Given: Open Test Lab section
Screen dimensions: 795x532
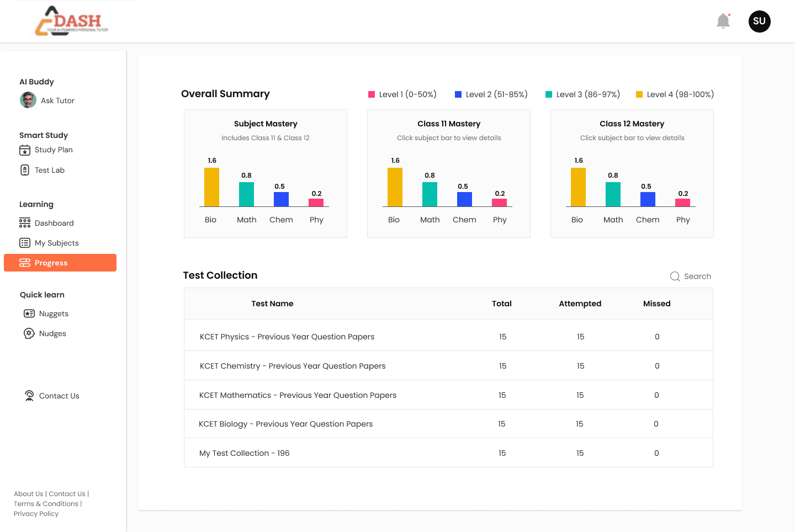Looking at the screenshot, I should (x=50, y=170).
